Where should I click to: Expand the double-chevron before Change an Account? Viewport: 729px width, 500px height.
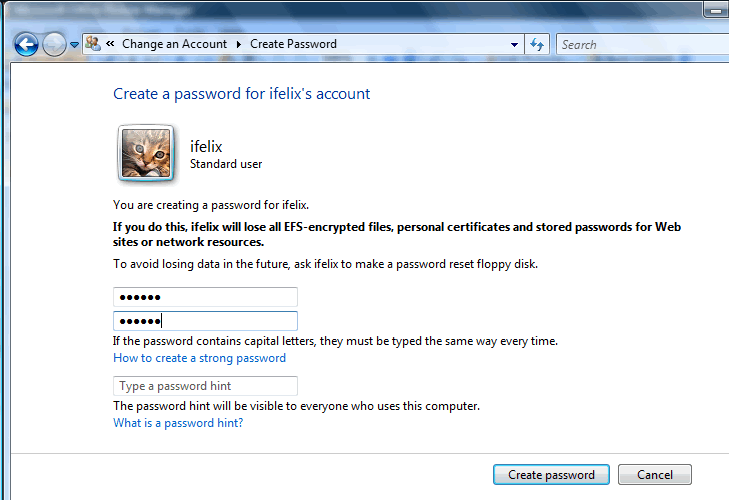(x=110, y=44)
